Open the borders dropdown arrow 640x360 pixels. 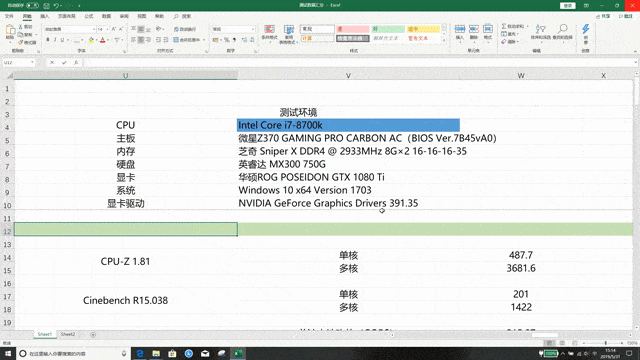pyautogui.click(x=82, y=40)
